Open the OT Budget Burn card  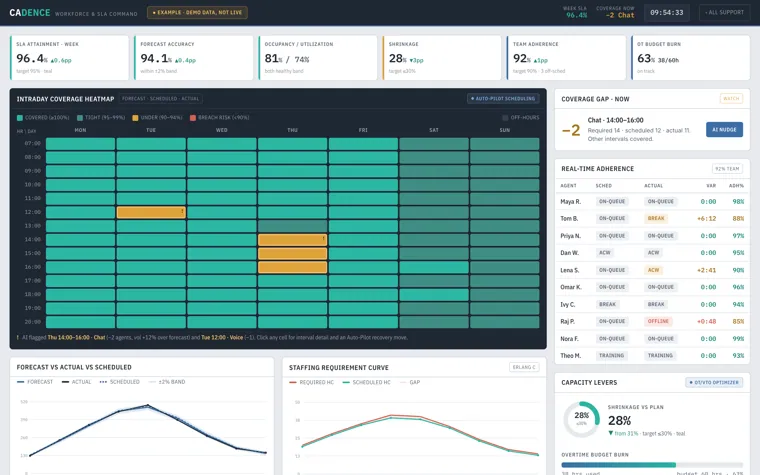point(690,57)
